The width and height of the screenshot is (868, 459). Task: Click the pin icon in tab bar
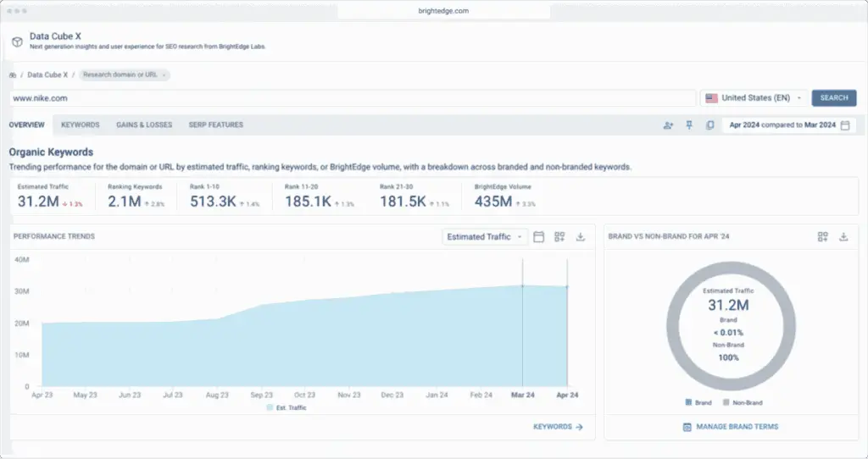click(689, 125)
